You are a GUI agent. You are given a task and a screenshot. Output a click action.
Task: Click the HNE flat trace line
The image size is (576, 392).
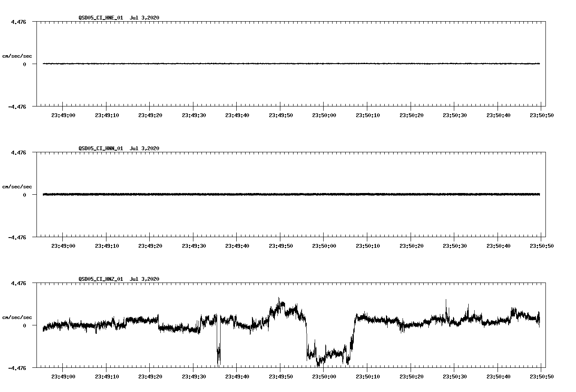(291, 64)
